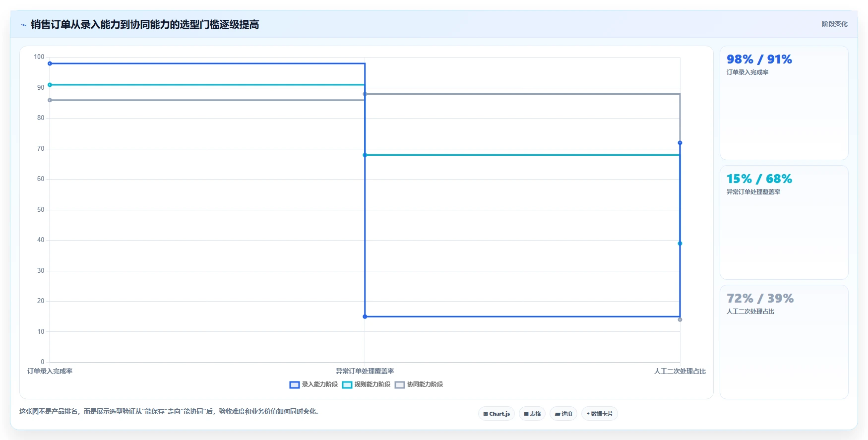The height and width of the screenshot is (440, 868).
Task: Select the 数据卡片 tag chip
Action: click(x=600, y=414)
